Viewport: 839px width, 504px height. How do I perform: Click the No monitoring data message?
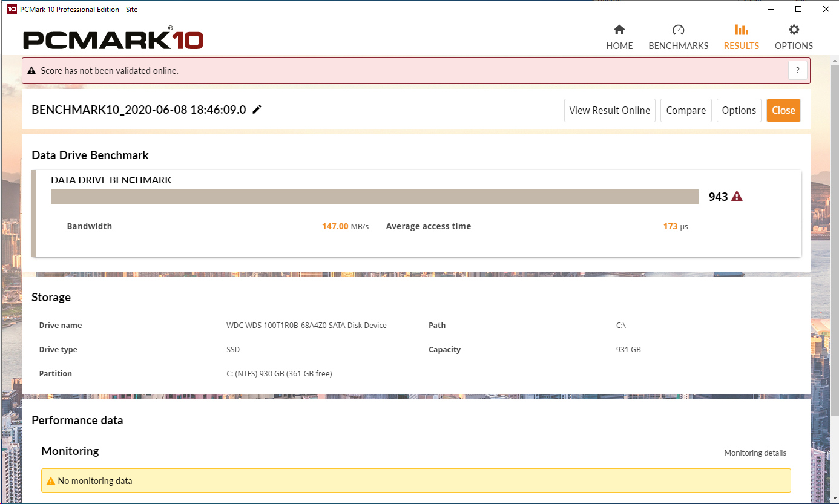tap(95, 481)
